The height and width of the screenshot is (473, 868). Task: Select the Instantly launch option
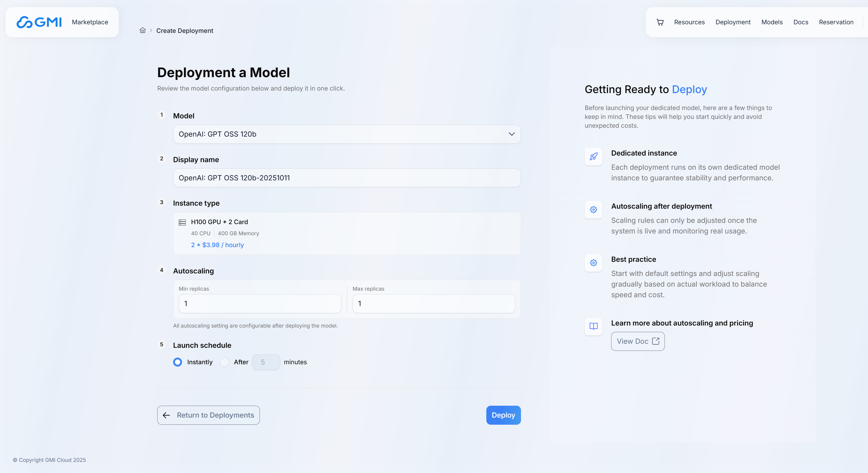178,362
